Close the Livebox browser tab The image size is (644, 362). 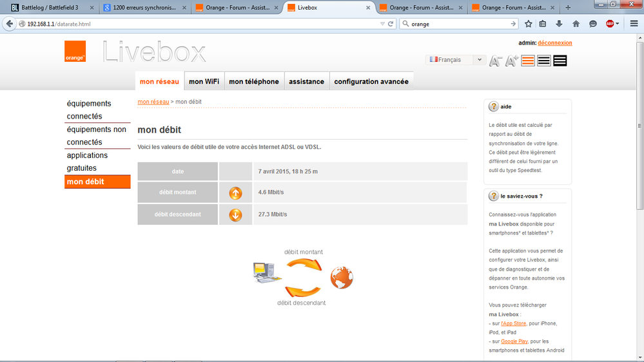click(x=368, y=7)
